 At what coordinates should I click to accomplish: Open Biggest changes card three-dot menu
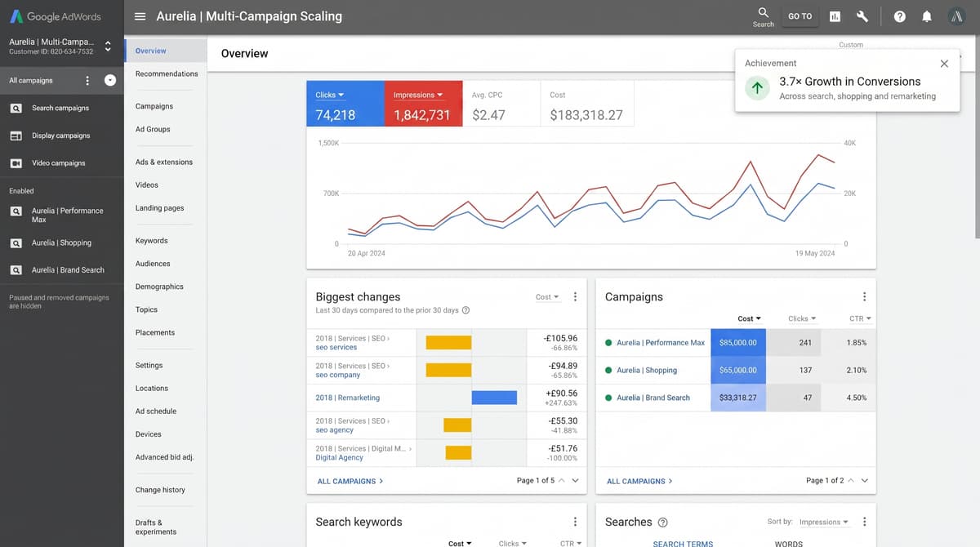pos(575,297)
